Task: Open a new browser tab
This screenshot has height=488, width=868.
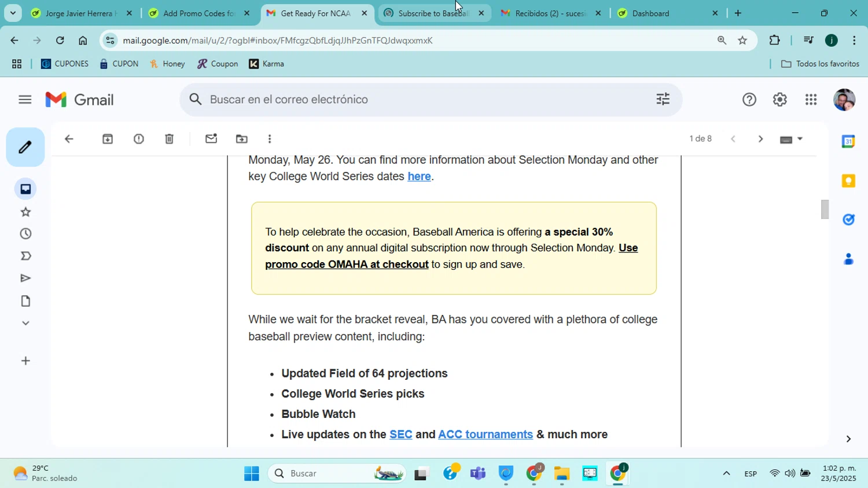Action: click(738, 13)
